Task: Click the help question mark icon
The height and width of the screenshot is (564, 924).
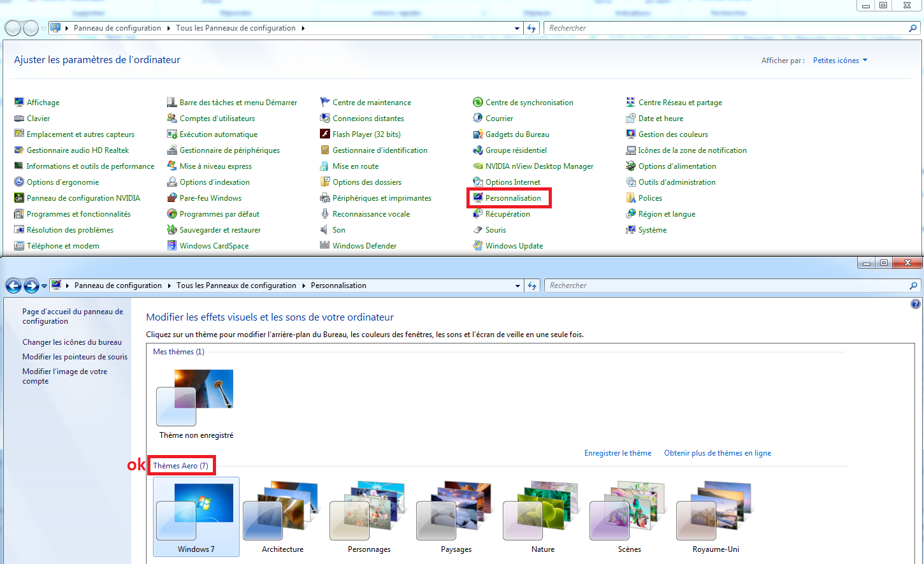Action: (916, 304)
